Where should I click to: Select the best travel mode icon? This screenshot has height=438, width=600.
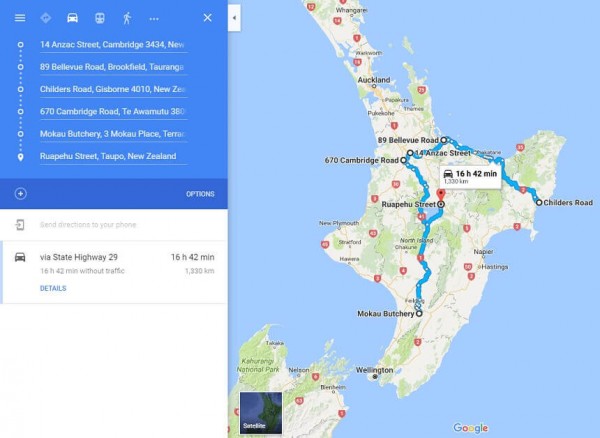(x=46, y=18)
